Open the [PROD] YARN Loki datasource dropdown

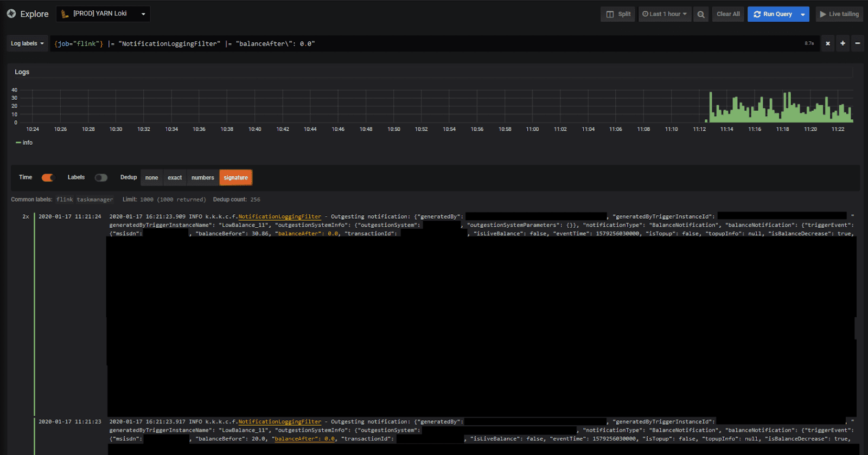pos(103,14)
